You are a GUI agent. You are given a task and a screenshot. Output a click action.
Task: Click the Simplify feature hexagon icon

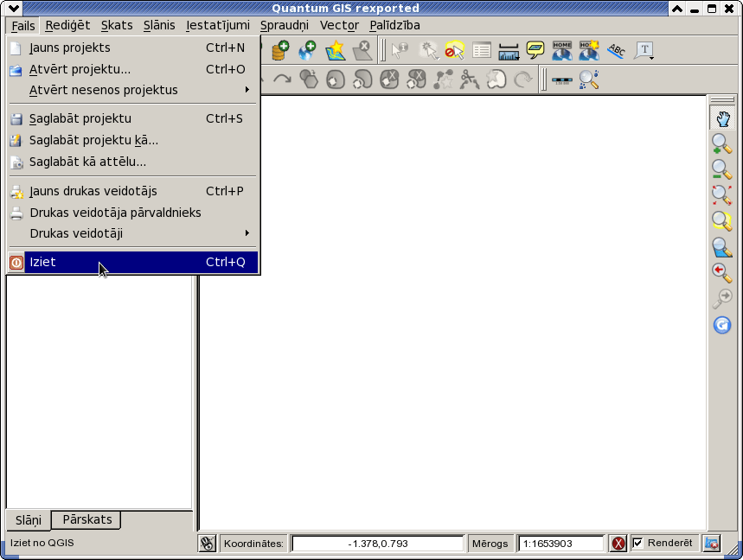[309, 79]
